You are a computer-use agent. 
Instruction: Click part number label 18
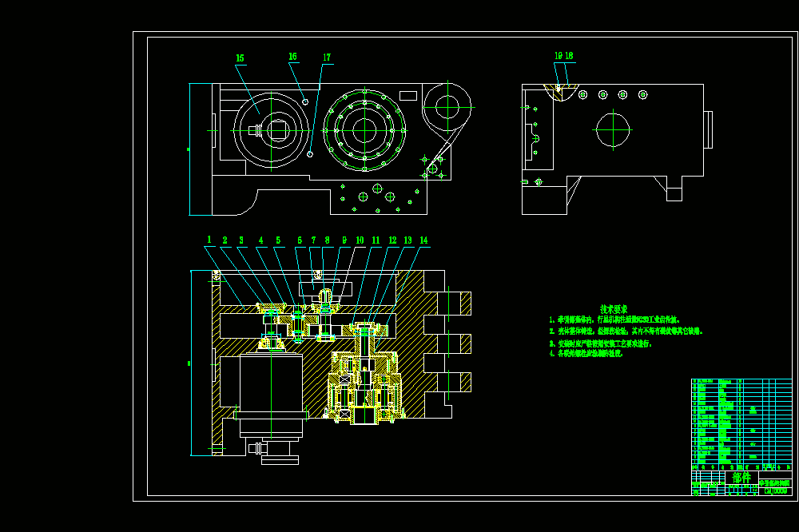(x=569, y=56)
